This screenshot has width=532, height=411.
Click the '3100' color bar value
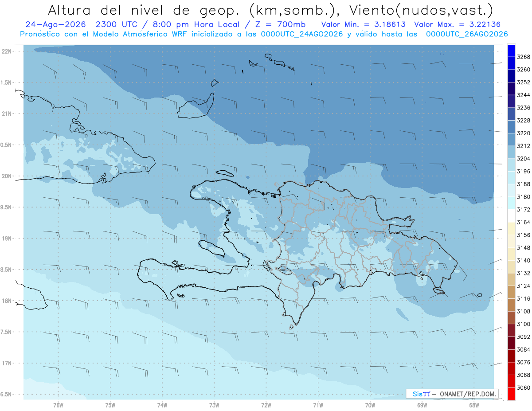[524, 324]
